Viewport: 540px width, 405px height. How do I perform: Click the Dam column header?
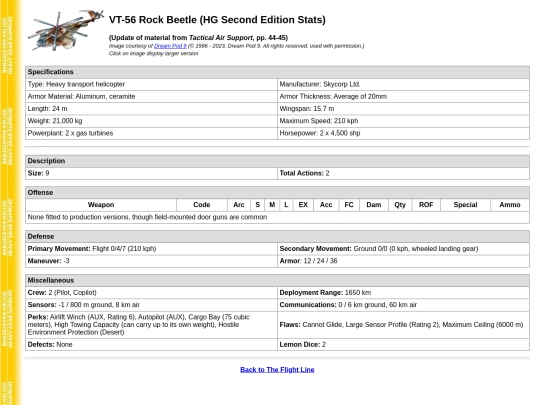pyautogui.click(x=374, y=205)
